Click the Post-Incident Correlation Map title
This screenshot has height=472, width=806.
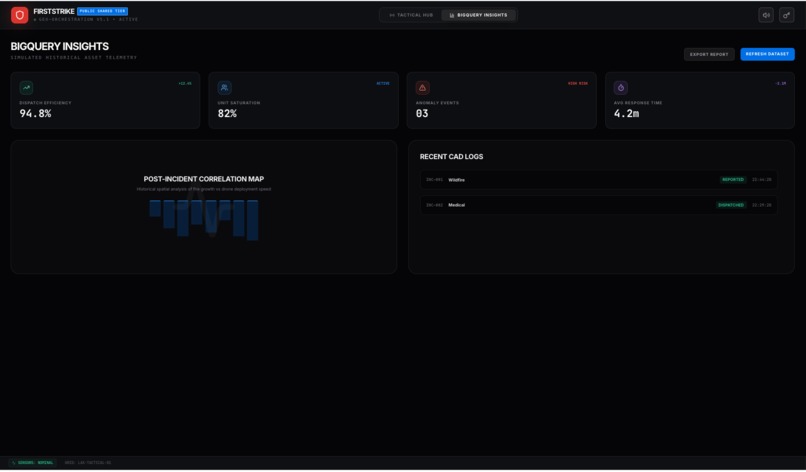(204, 179)
